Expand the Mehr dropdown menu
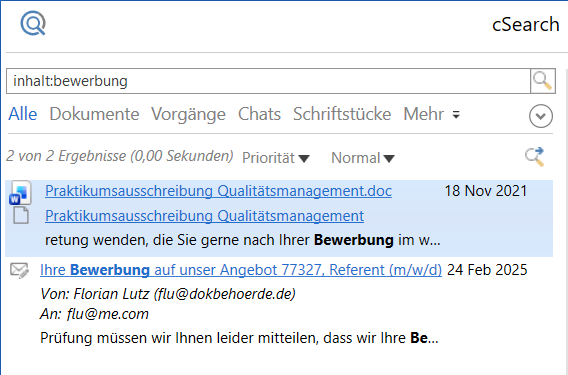The image size is (568, 375). click(x=431, y=114)
